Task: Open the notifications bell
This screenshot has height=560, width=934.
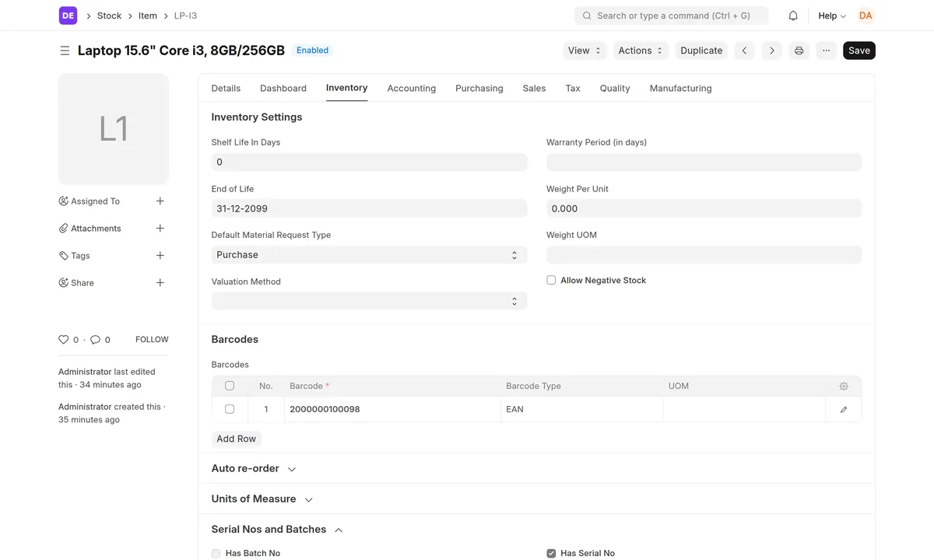Action: (793, 16)
